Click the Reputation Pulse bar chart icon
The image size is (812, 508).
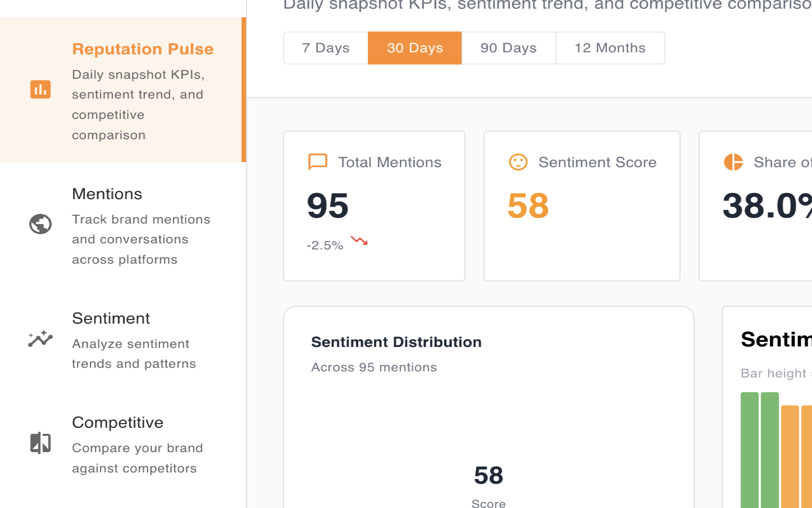coord(41,89)
